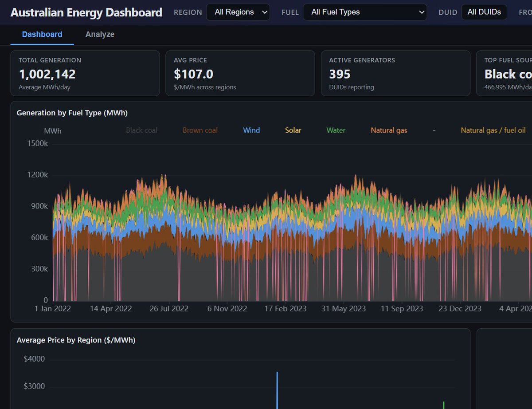This screenshot has height=409, width=532.
Task: Click 'DUIDs reporting' caption text
Action: click(x=352, y=87)
